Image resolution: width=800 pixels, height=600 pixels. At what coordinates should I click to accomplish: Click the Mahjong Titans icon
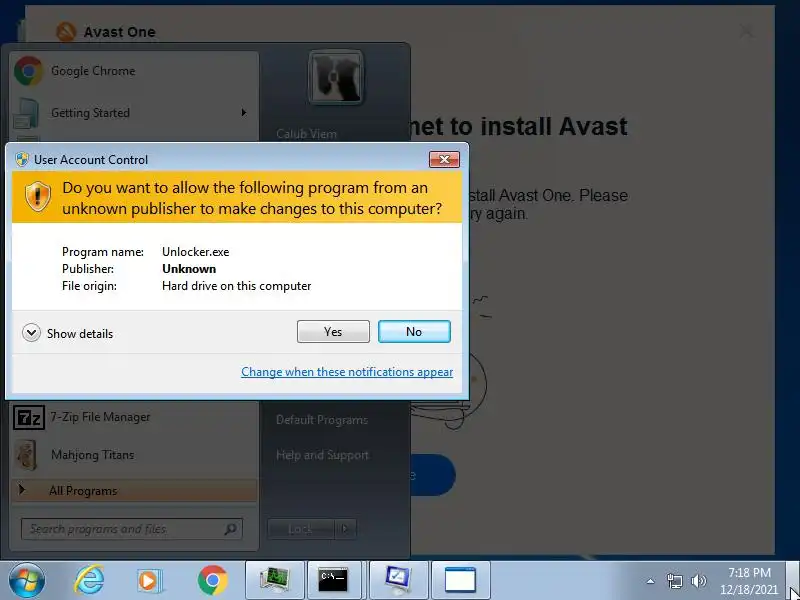27,455
